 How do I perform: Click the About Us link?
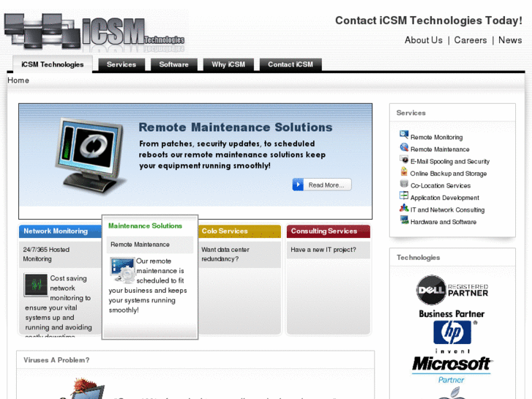pyautogui.click(x=424, y=40)
